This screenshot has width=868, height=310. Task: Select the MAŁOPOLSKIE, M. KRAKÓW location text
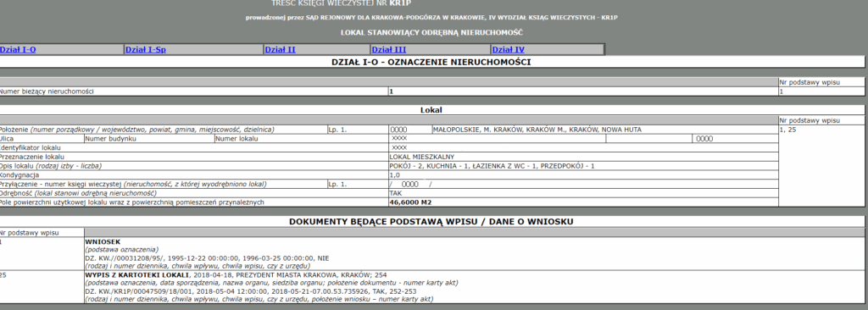coord(537,130)
